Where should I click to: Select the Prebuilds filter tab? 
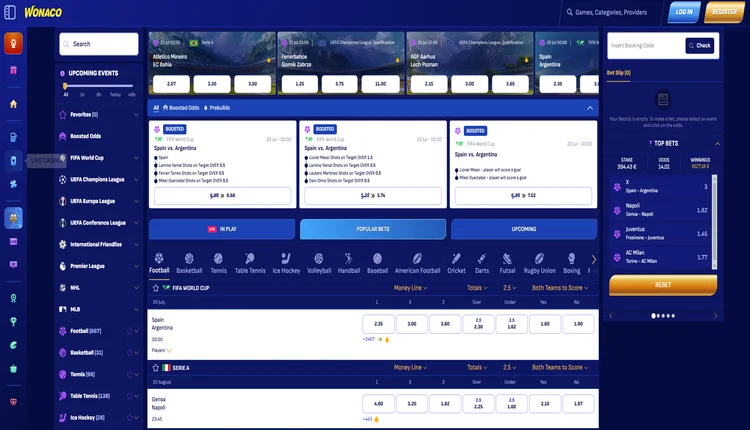(217, 108)
